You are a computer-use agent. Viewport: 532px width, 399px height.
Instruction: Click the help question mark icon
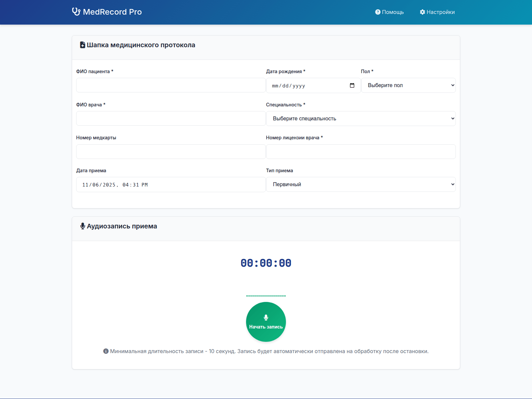pyautogui.click(x=378, y=12)
